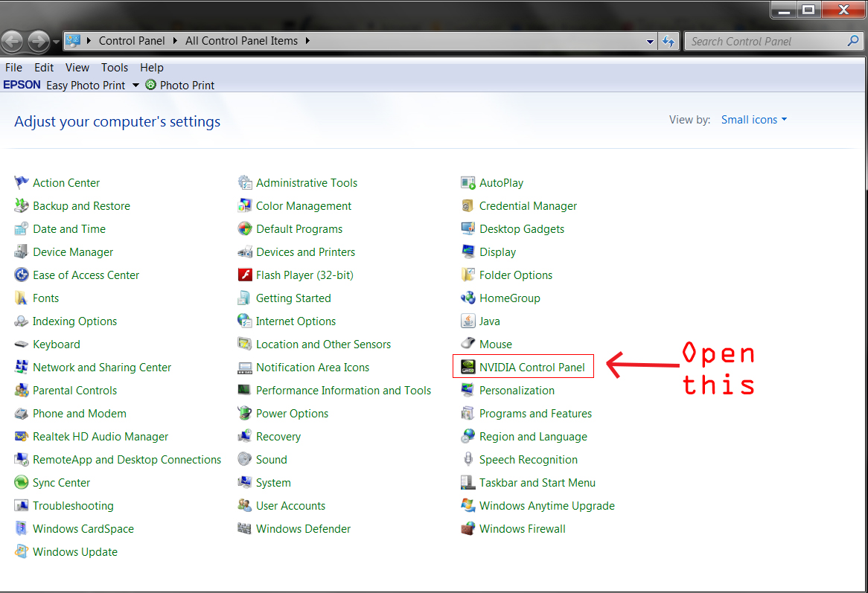Viewport: 868px width, 593px height.
Task: Open Network and Sharing Center link
Action: click(x=102, y=368)
